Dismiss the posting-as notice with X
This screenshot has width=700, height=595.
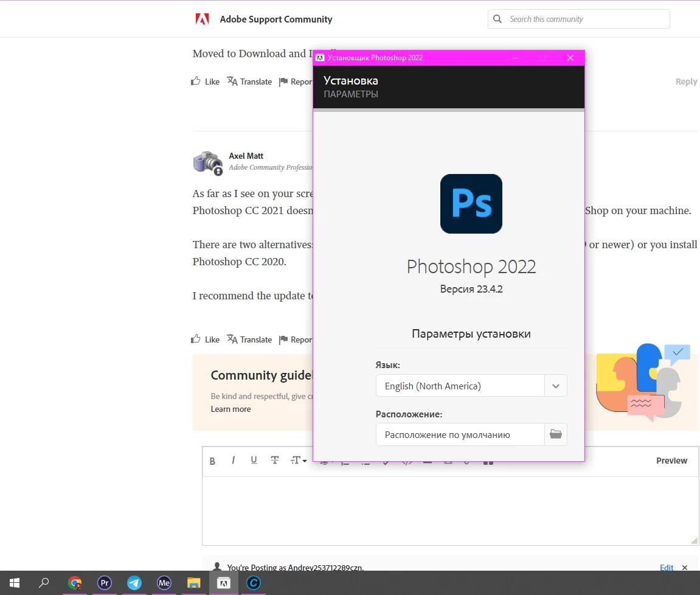click(685, 567)
